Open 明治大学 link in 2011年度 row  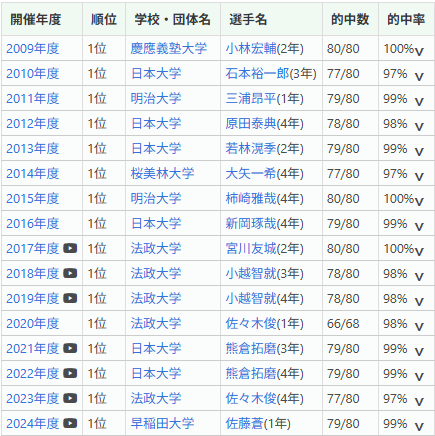click(x=156, y=99)
